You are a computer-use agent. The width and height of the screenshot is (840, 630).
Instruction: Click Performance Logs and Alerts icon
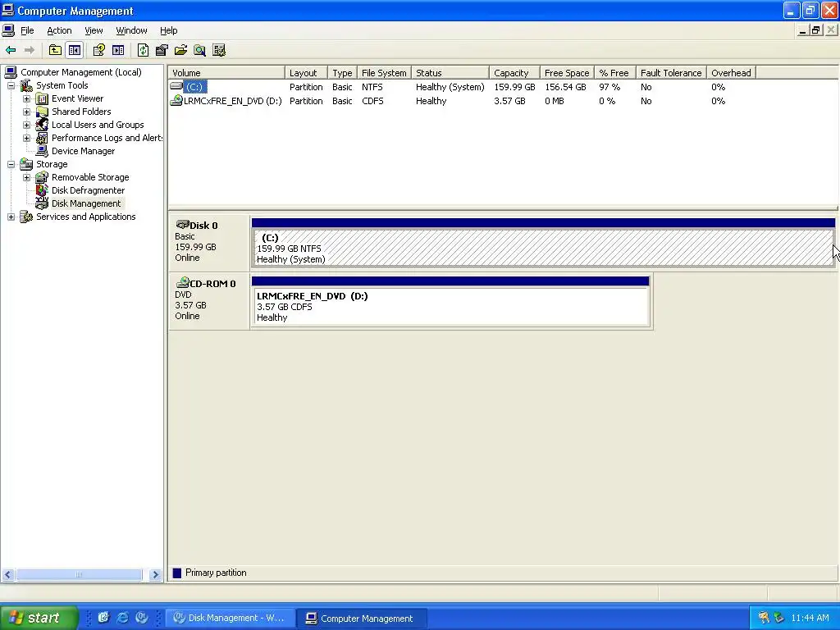click(42, 138)
